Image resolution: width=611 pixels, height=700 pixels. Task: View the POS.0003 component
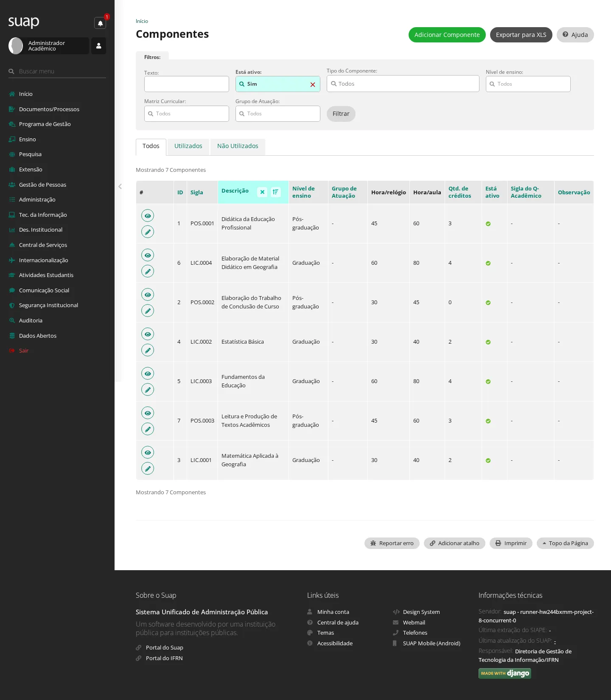pos(148,413)
